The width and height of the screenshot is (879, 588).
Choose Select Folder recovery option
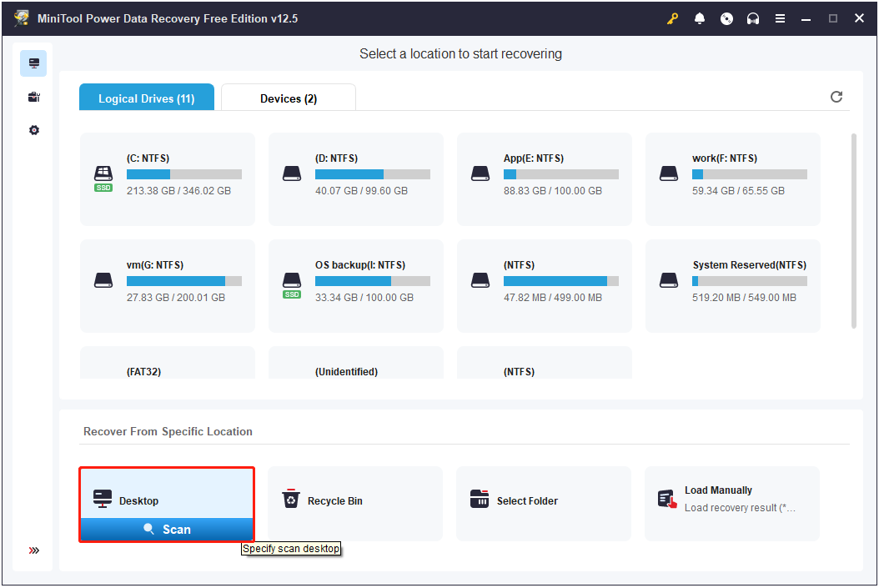pos(544,504)
